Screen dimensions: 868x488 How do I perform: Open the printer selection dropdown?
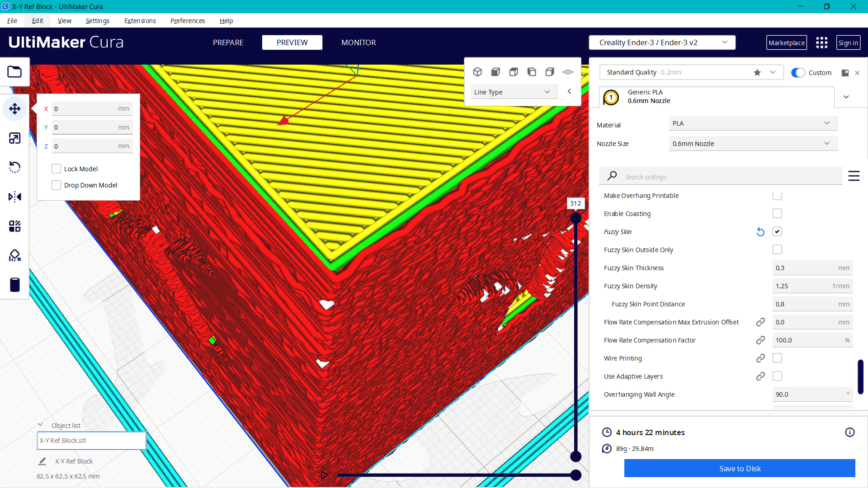click(x=662, y=42)
